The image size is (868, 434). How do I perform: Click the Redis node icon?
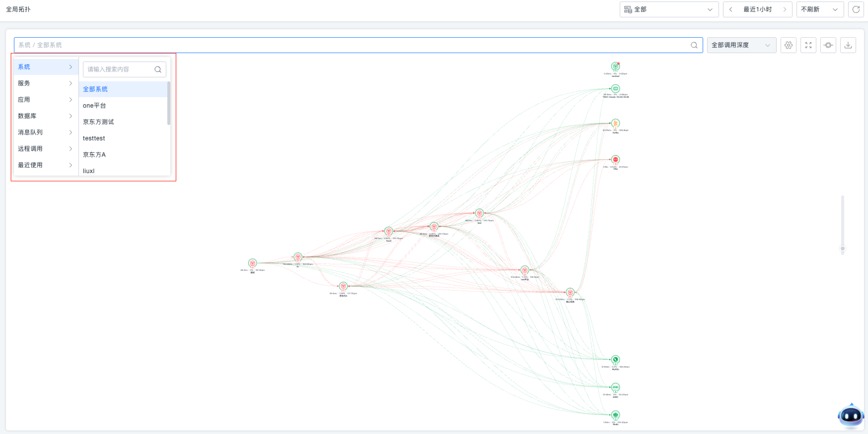click(x=615, y=415)
